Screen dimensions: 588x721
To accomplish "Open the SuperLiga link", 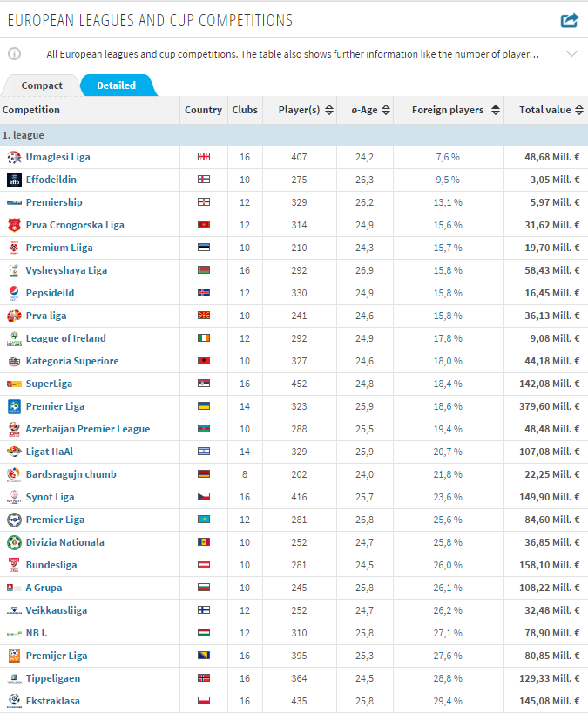I will pos(49,384).
